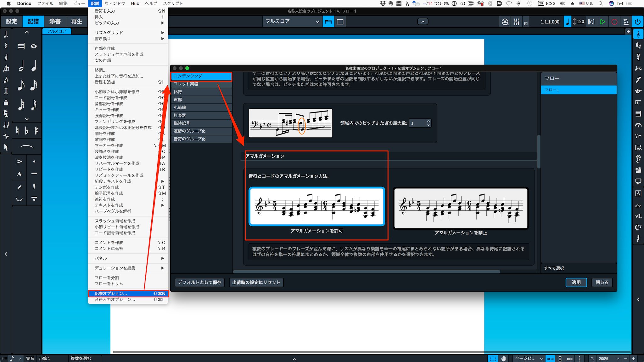Add a staccato dot articulation
The width and height of the screenshot is (644, 362).
pos(34,162)
